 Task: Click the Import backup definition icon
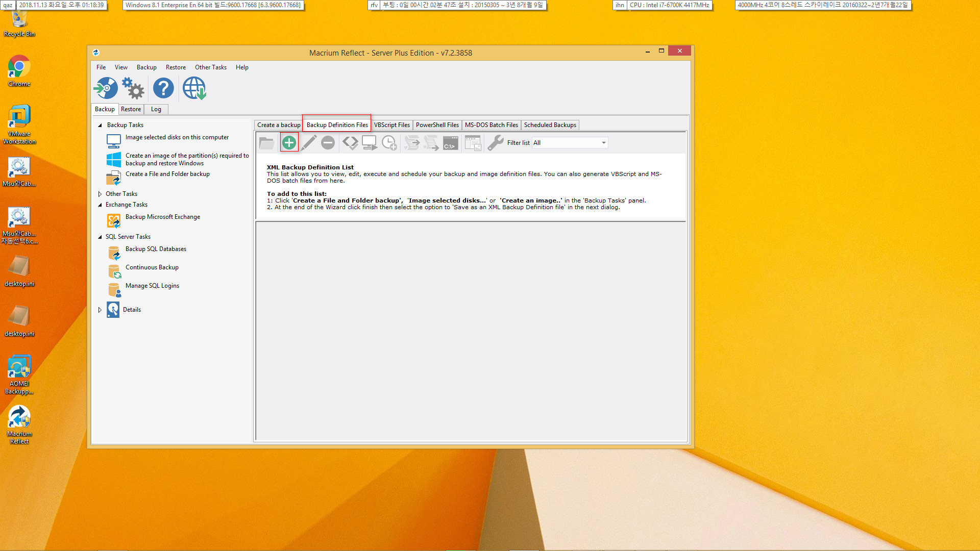pyautogui.click(x=266, y=143)
